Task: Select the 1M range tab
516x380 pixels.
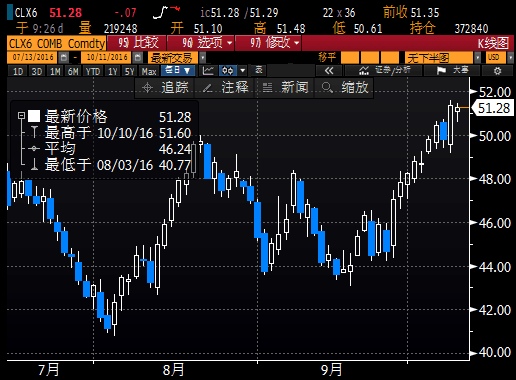Action: tap(55, 71)
